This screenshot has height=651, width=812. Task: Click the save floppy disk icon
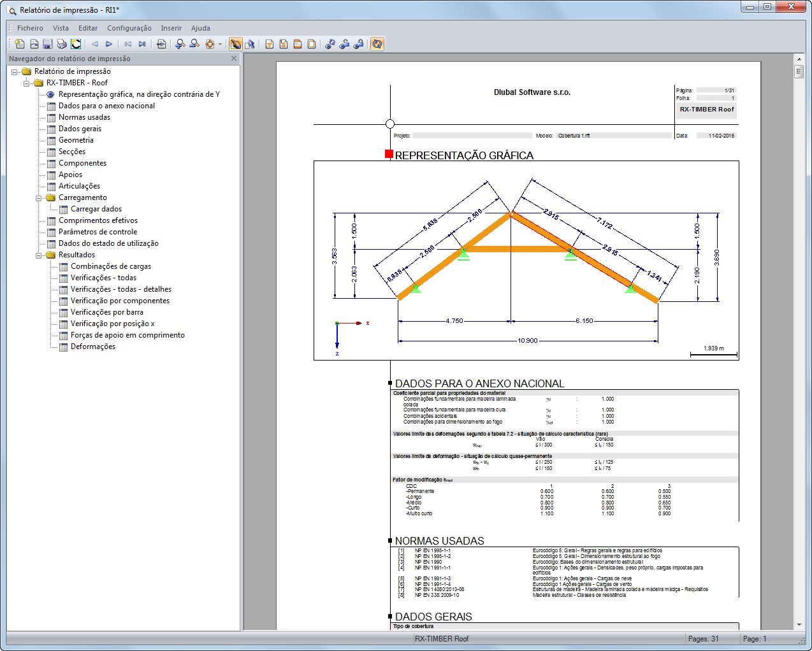[48, 44]
